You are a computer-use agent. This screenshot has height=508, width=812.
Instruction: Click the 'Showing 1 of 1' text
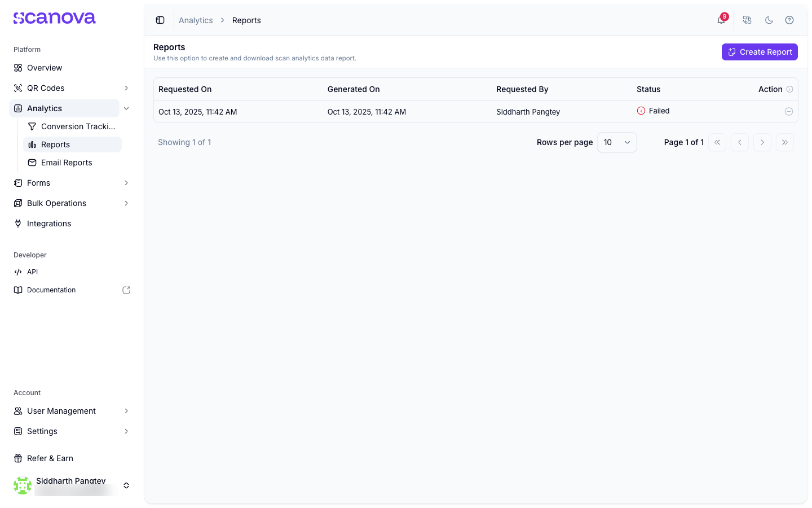(184, 142)
